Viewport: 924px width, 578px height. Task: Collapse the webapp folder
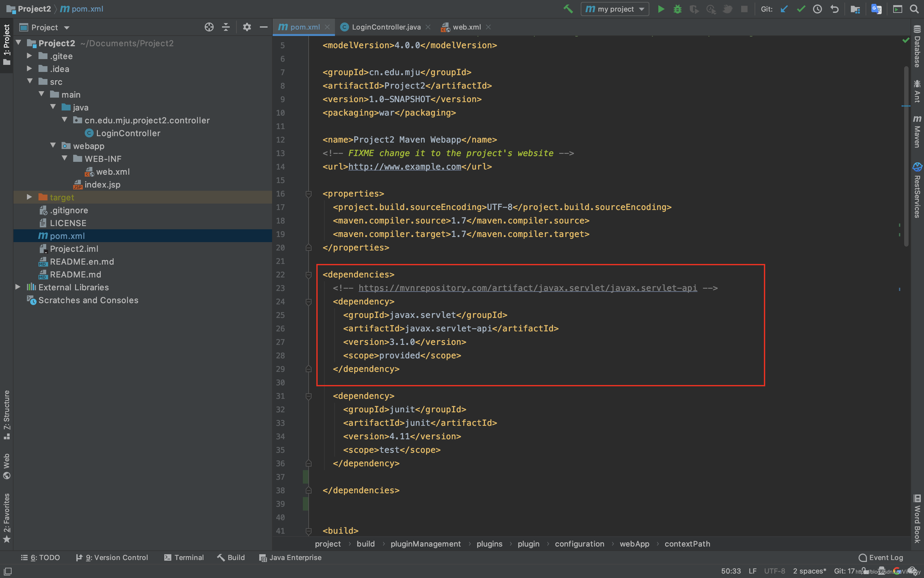tap(53, 146)
